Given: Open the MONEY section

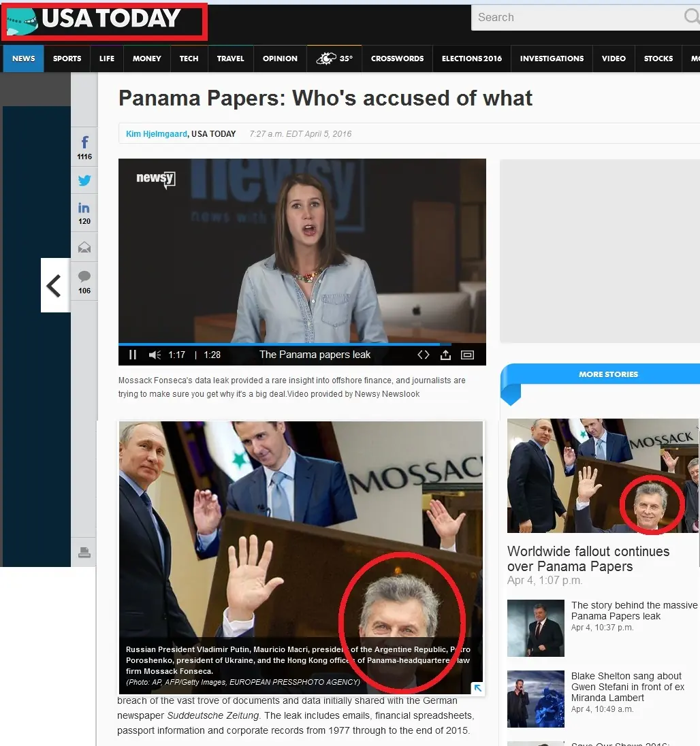Looking at the screenshot, I should coord(146,59).
